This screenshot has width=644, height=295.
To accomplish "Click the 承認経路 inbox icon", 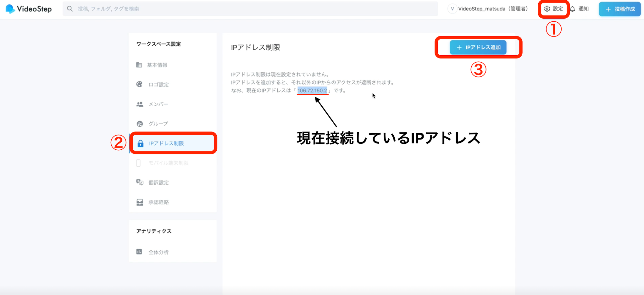I will [x=140, y=202].
